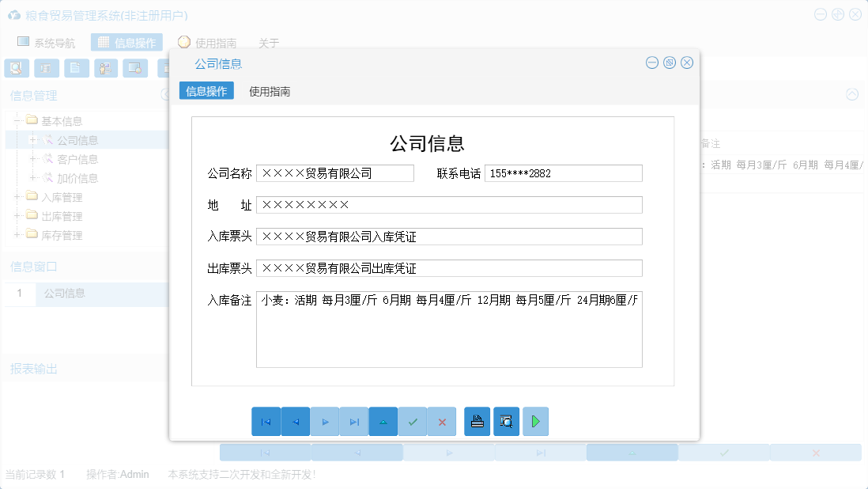Open the report view toolbar icon
The height and width of the screenshot is (489, 868).
click(x=47, y=68)
